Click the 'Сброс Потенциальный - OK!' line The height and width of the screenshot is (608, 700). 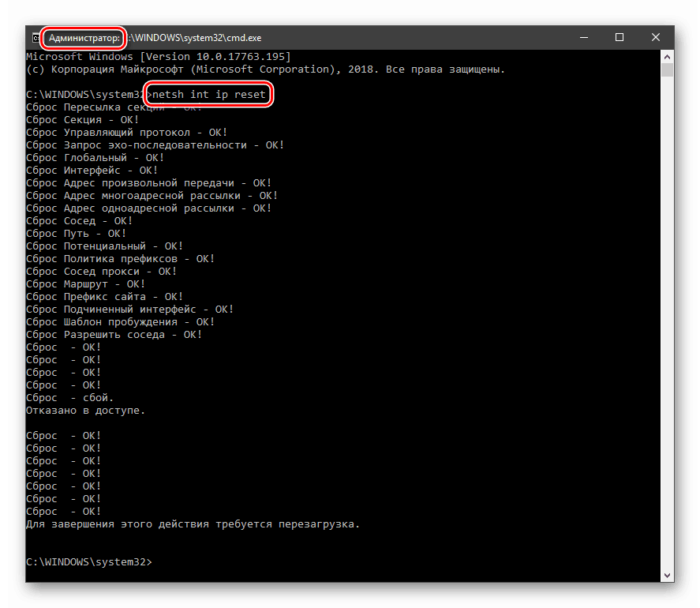click(104, 246)
